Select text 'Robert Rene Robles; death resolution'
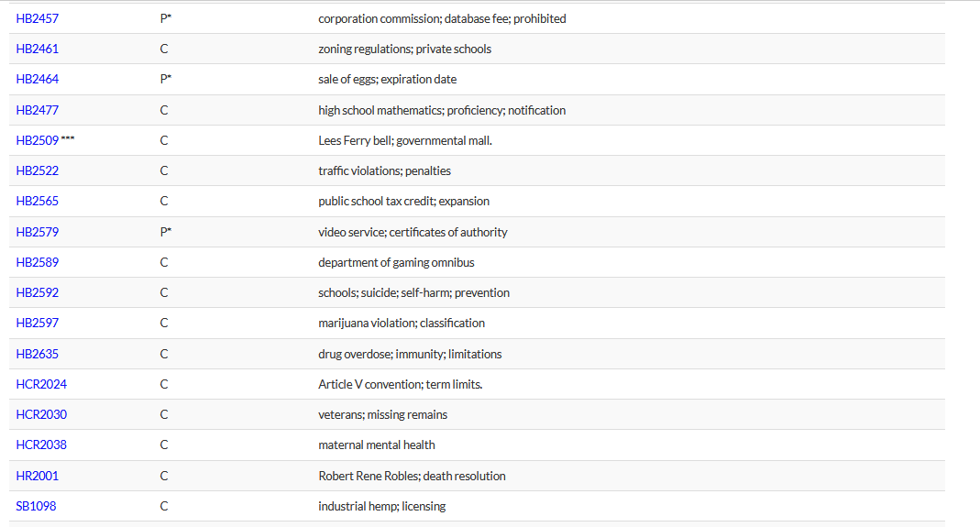Screen dimensions: 980x527 tap(412, 476)
